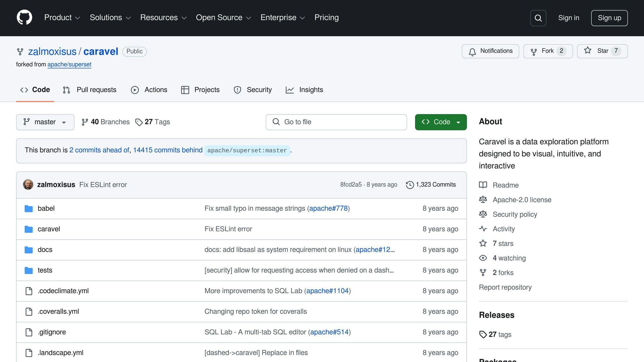Expand the Solutions menu
The height and width of the screenshot is (362, 644).
pos(110,18)
